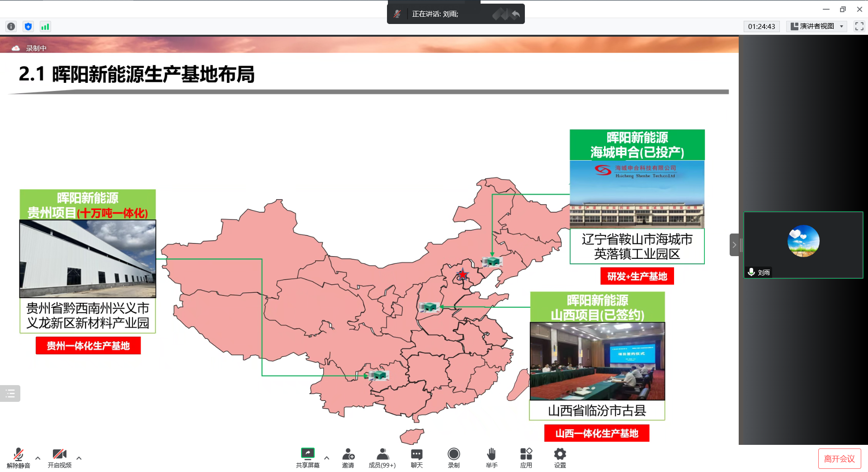Restore down the meeting window
This screenshot has height=472, width=868.
[x=843, y=9]
